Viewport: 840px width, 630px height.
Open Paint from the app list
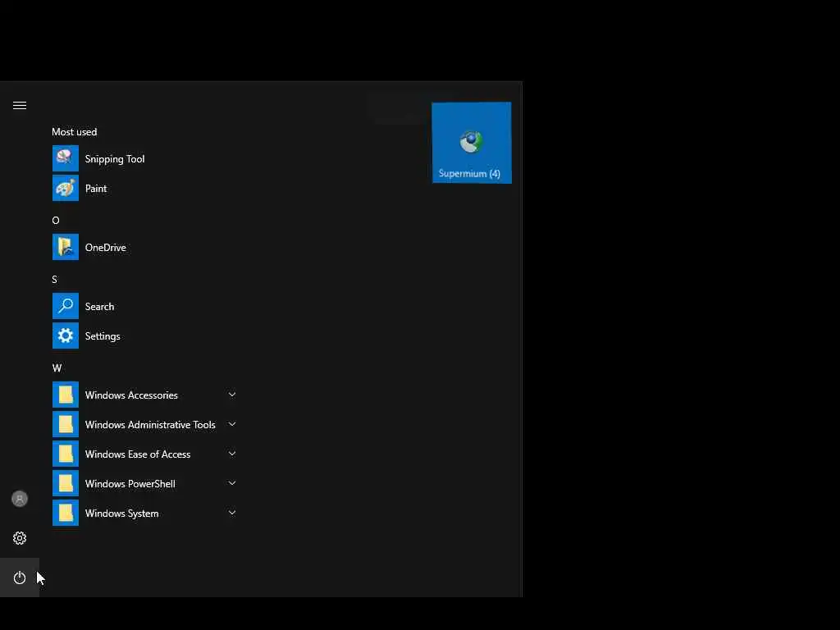coord(96,189)
